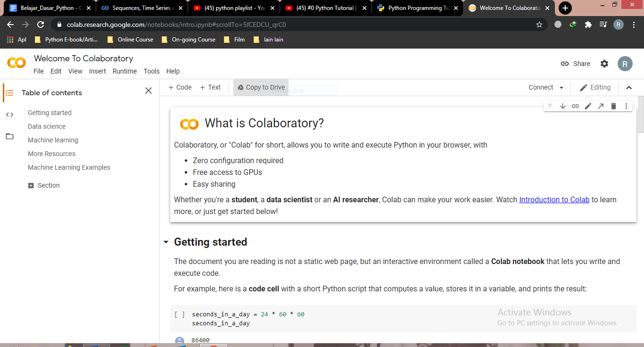Viewport: 644px width, 347px height.
Task: Click the Copy to Drive button
Action: (x=261, y=87)
